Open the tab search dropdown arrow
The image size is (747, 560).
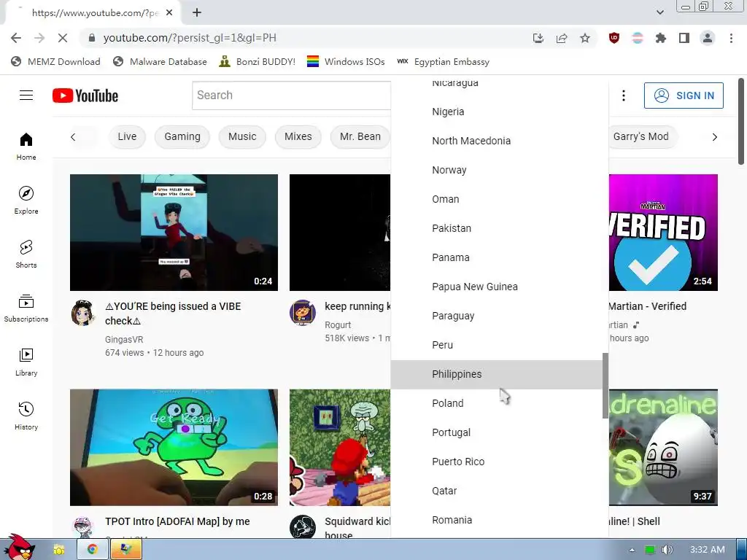click(660, 12)
